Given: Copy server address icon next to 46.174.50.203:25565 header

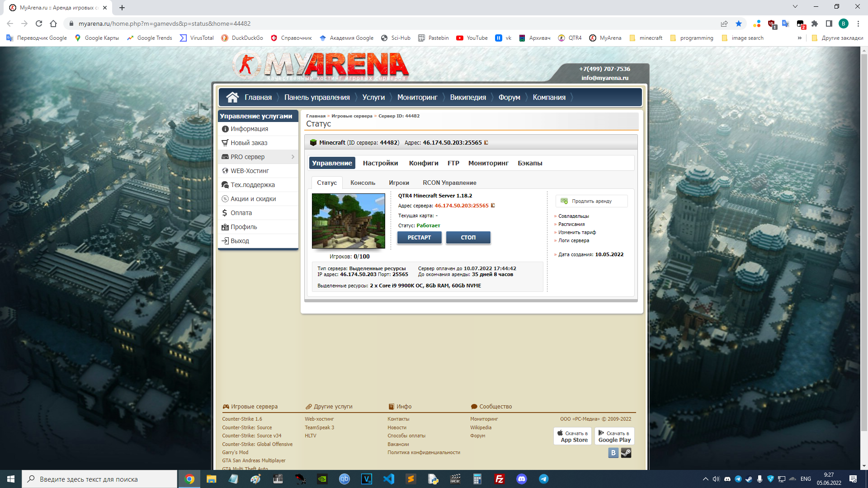Looking at the screenshot, I should (x=486, y=143).
